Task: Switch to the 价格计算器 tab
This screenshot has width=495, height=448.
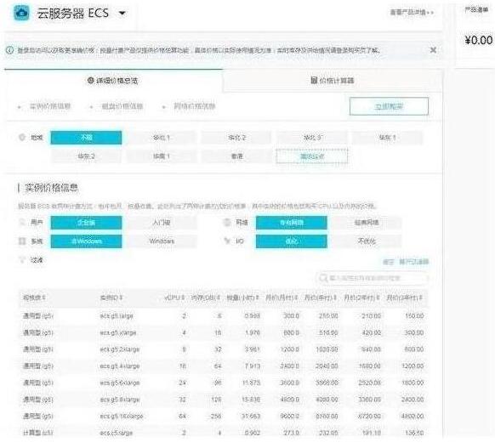Action: (333, 81)
